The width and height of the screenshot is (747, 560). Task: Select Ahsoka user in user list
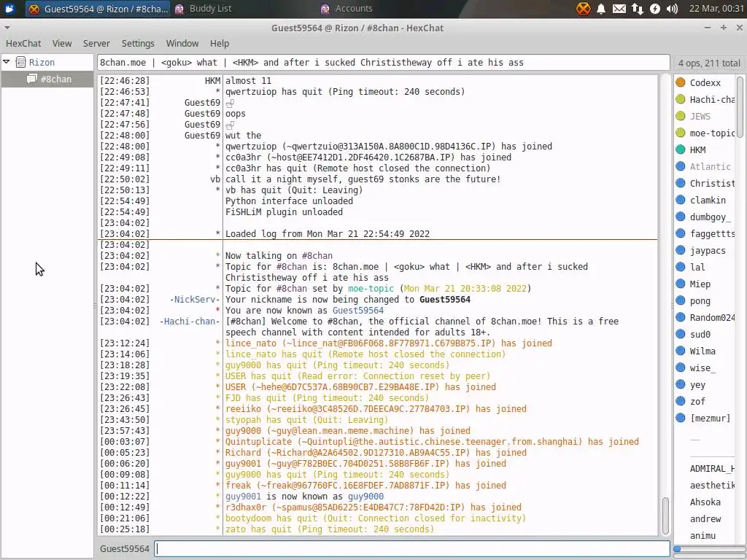point(705,502)
